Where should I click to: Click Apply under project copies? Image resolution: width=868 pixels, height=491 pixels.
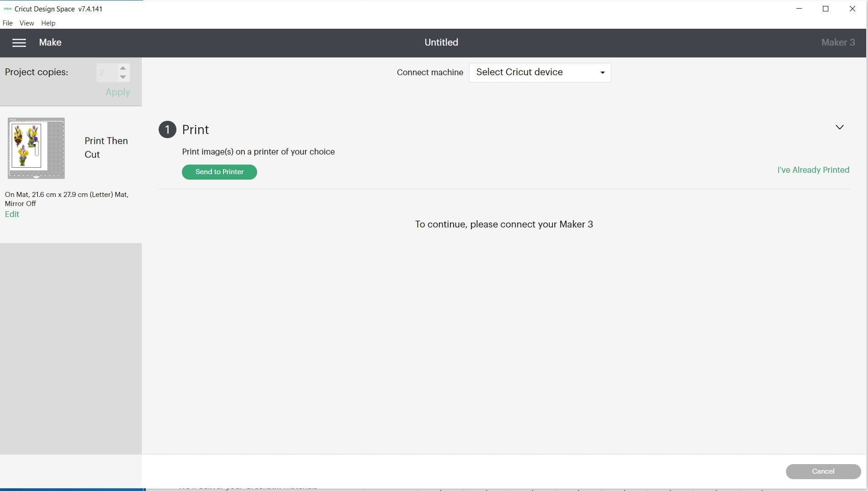[118, 92]
